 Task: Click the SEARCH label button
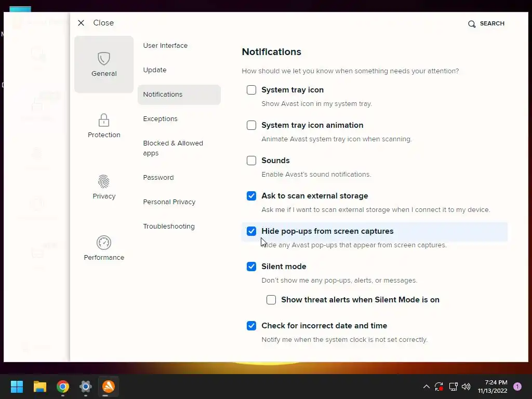pos(492,23)
